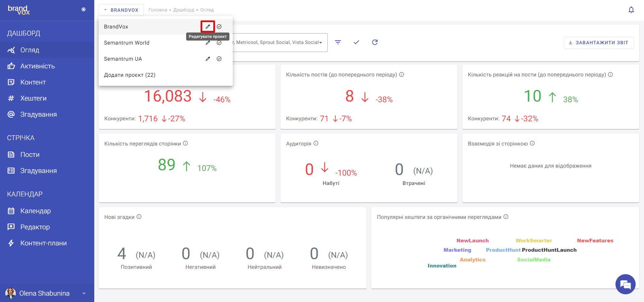Click the brandvox logo
This screenshot has height=302, width=644.
point(19,10)
